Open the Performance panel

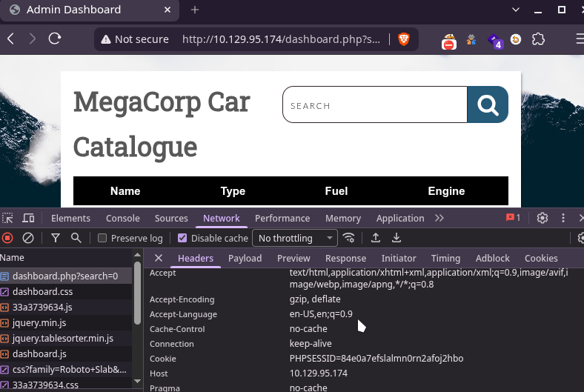(x=282, y=218)
